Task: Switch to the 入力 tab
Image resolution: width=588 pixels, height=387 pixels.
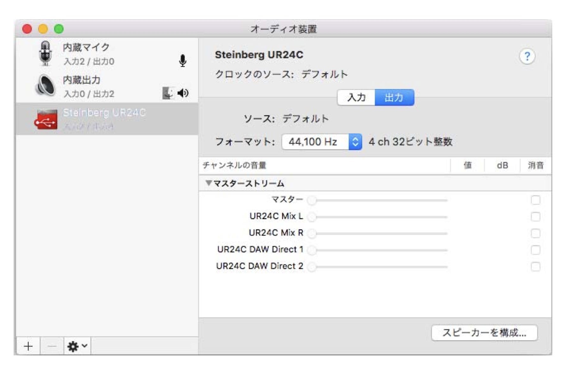Action: click(x=356, y=97)
